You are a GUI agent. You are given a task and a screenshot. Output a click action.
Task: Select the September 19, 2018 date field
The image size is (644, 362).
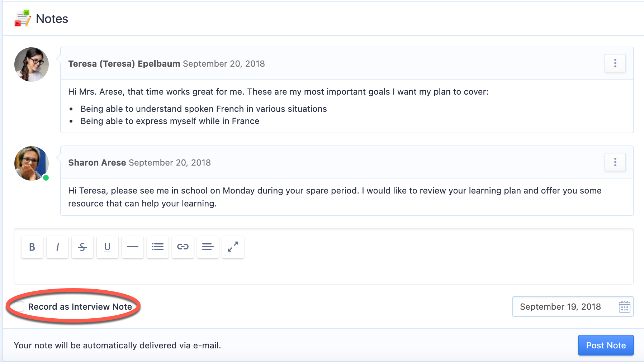click(573, 306)
